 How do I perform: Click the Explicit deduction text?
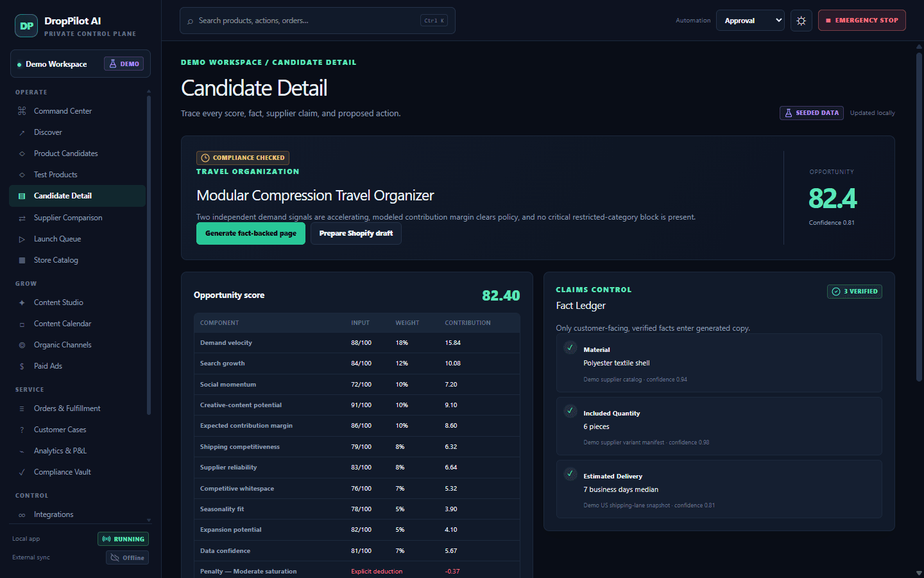[377, 572]
